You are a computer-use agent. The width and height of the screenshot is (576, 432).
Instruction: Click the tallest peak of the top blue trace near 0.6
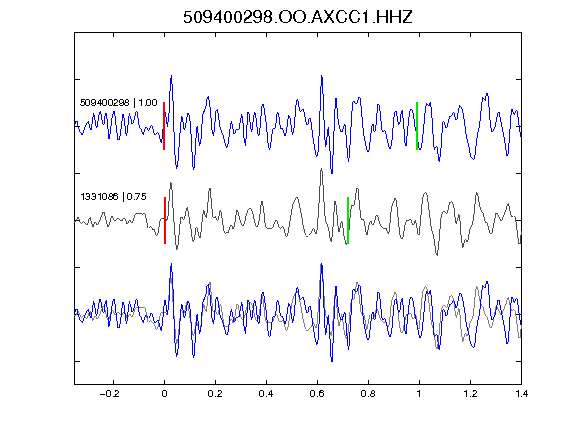322,76
